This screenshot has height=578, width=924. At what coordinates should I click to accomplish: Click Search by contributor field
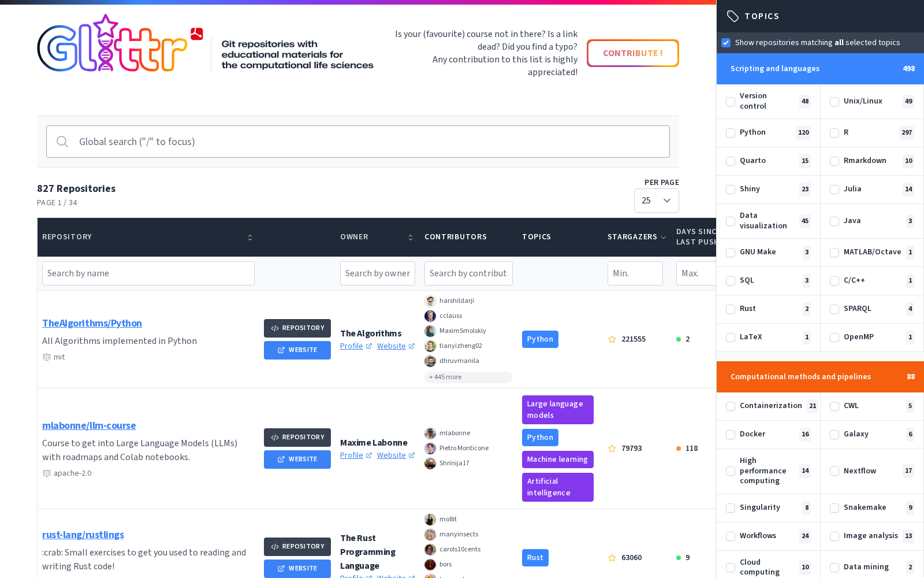[x=468, y=273]
